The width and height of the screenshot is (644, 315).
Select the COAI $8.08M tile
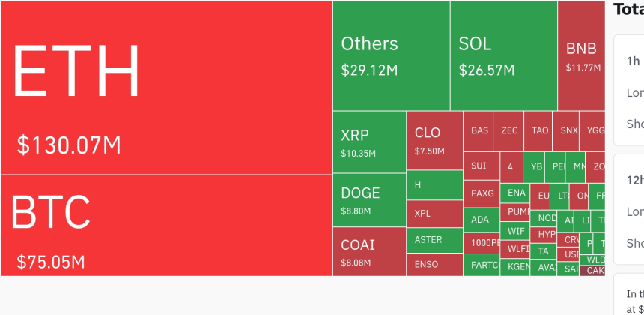tap(369, 251)
